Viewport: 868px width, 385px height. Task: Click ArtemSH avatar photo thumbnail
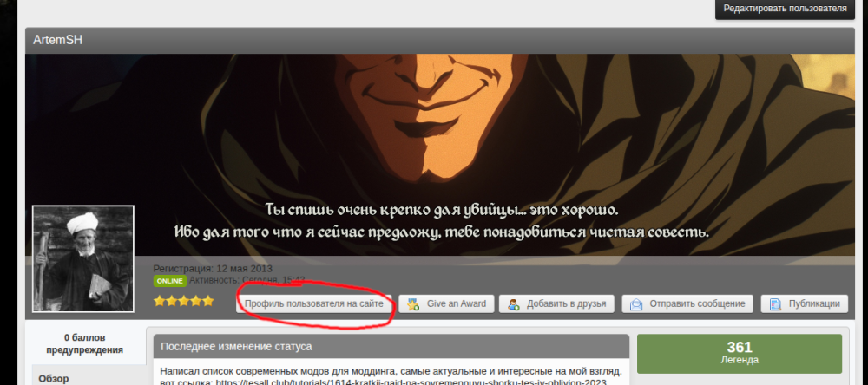[83, 259]
